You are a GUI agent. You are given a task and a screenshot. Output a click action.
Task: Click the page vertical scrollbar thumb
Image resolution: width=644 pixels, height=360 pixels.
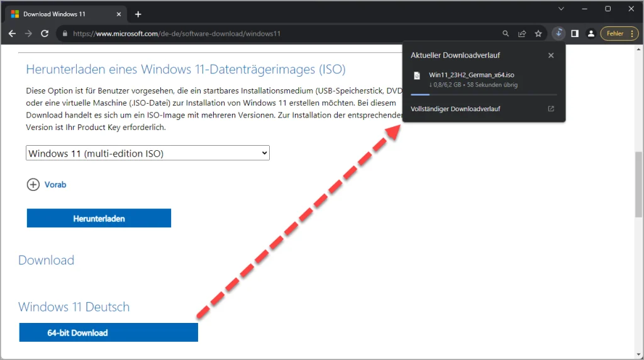(638, 184)
